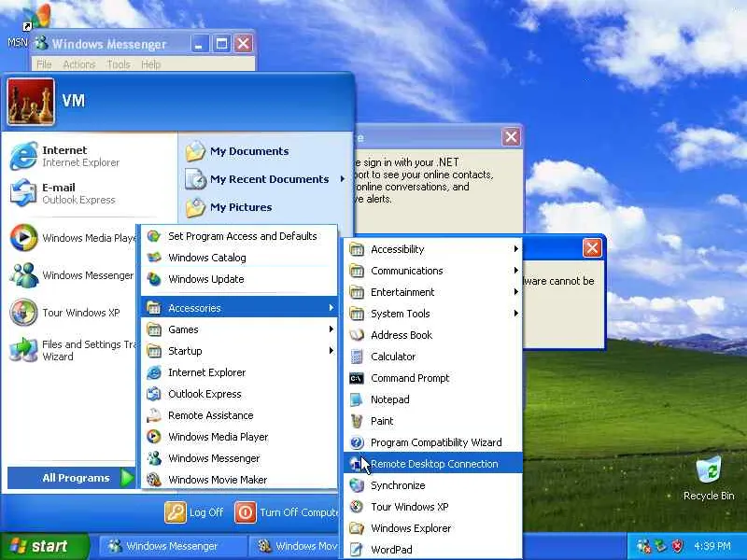Click the Start button

(44, 546)
